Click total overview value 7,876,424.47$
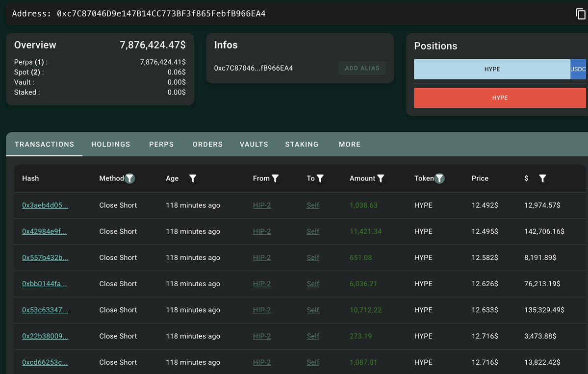 click(x=153, y=45)
